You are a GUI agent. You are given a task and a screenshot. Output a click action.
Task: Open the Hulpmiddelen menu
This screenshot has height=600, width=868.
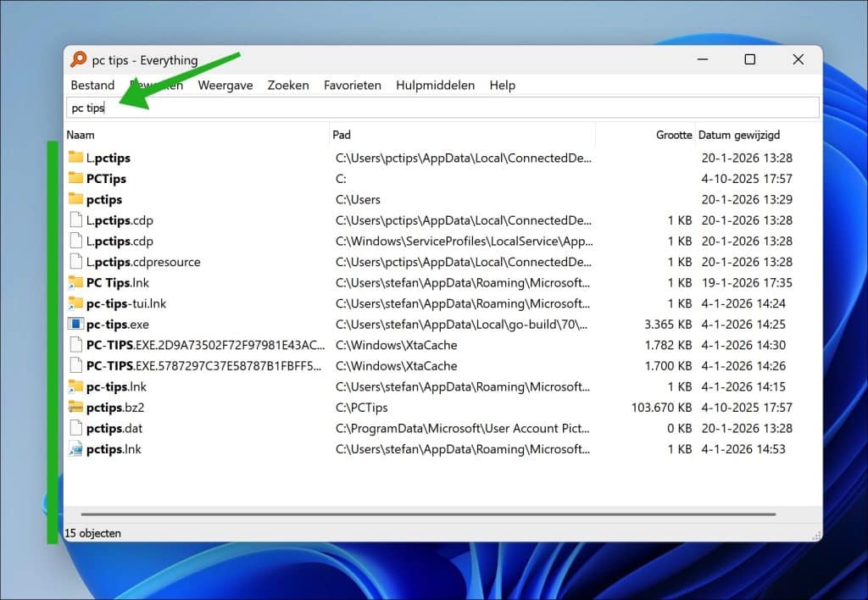(x=435, y=86)
